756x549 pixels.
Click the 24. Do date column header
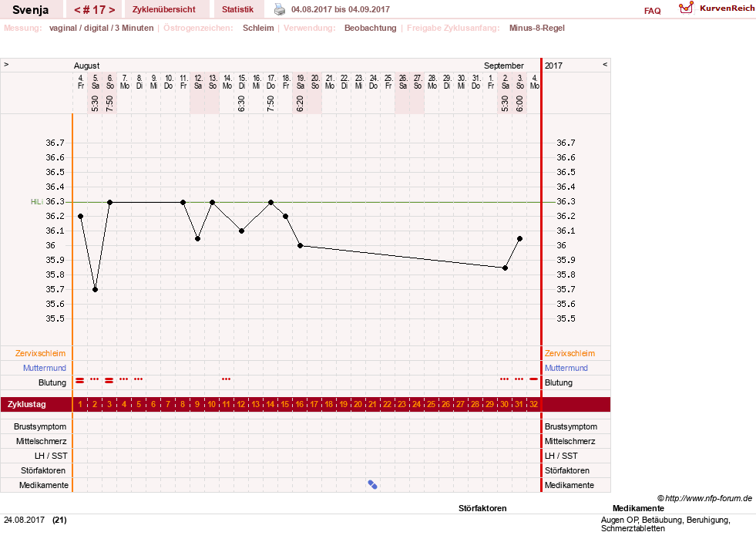[374, 82]
